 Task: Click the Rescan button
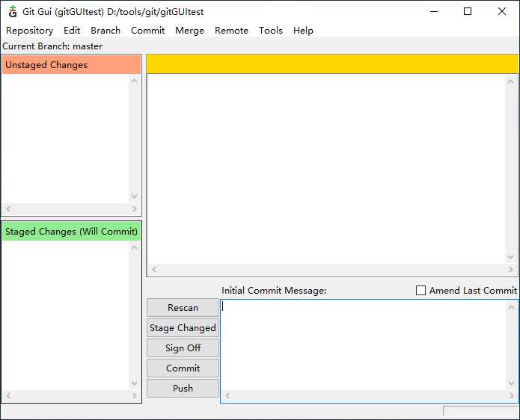point(183,308)
